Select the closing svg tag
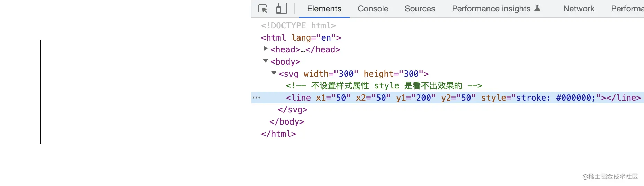 tap(293, 110)
